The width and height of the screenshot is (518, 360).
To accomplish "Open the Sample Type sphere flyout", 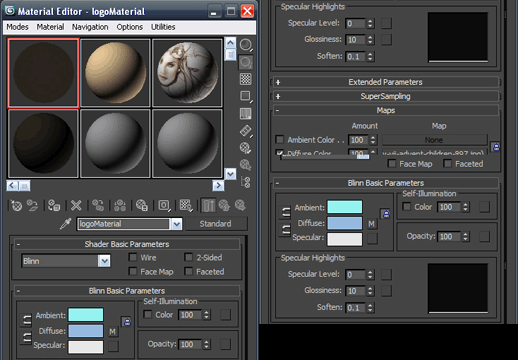I will (246, 45).
